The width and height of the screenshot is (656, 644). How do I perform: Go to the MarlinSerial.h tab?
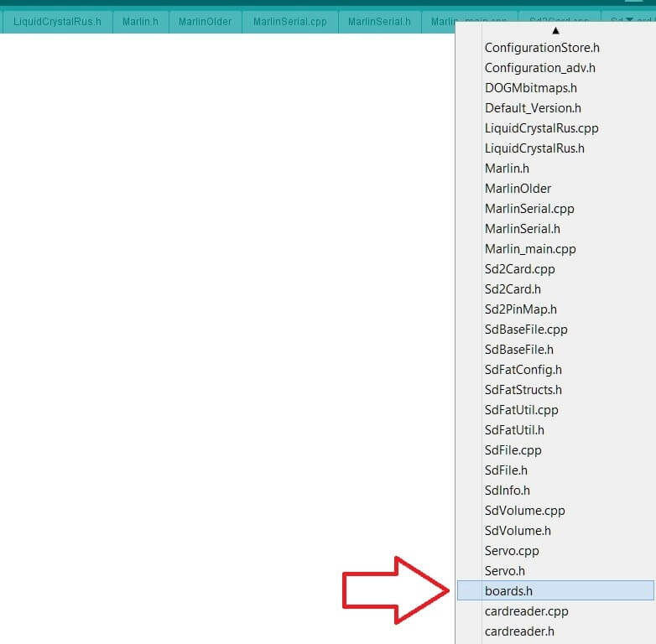(x=379, y=21)
